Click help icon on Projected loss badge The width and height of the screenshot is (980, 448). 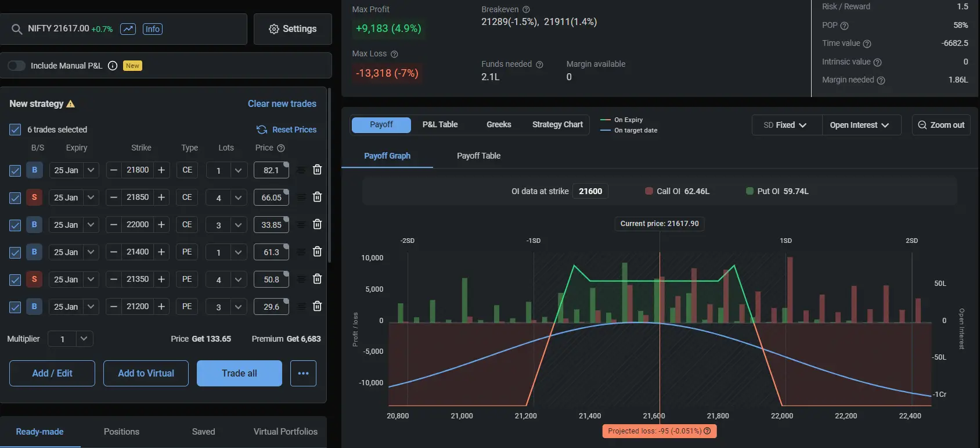tap(707, 431)
